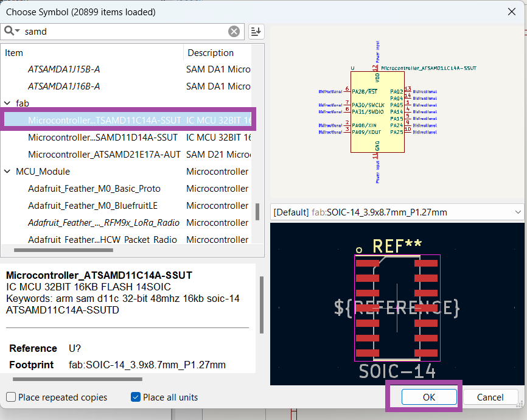Enable Place repeated copies checkbox
527x420 pixels.
11,397
